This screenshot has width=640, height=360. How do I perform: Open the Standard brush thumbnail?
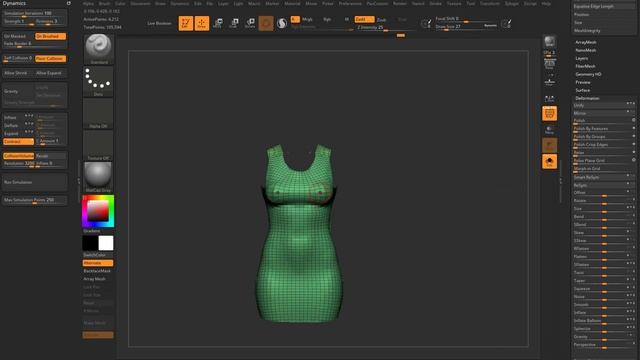[98, 49]
